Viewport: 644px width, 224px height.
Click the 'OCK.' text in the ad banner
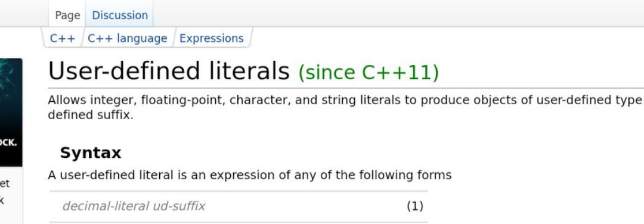click(8, 142)
